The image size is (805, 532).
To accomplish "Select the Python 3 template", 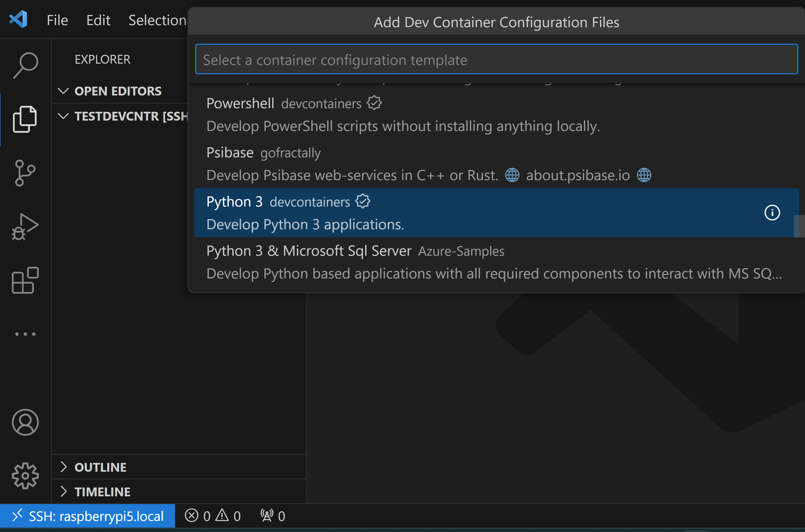I will point(496,213).
